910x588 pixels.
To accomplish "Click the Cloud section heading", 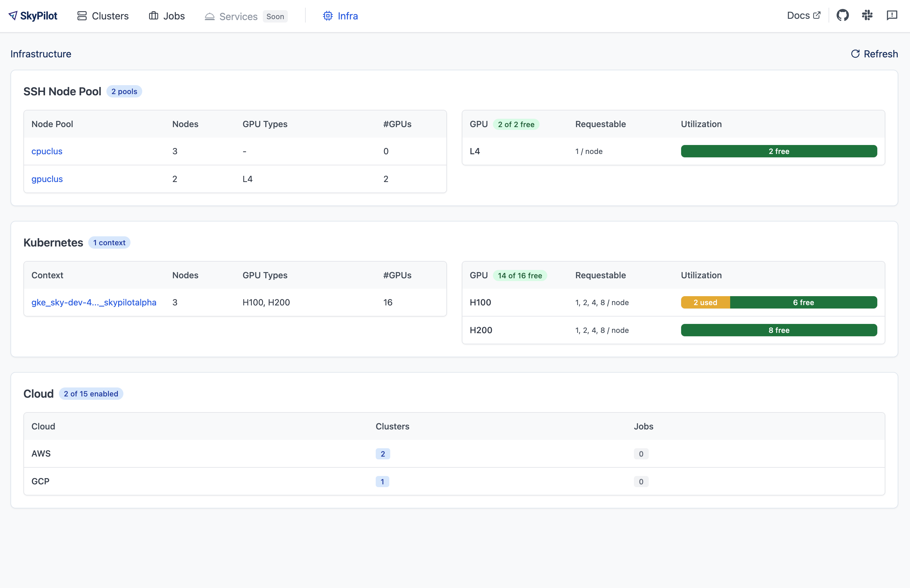I will click(39, 394).
